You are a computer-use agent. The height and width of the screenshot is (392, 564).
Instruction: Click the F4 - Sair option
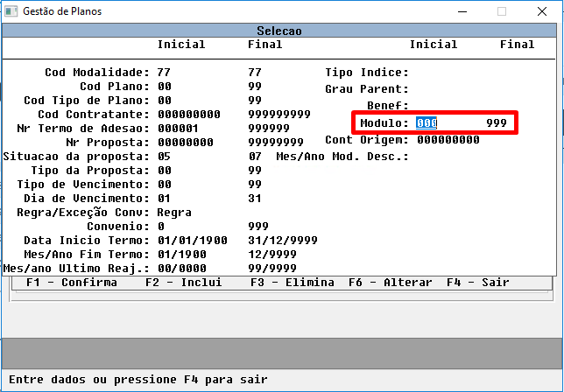478,283
